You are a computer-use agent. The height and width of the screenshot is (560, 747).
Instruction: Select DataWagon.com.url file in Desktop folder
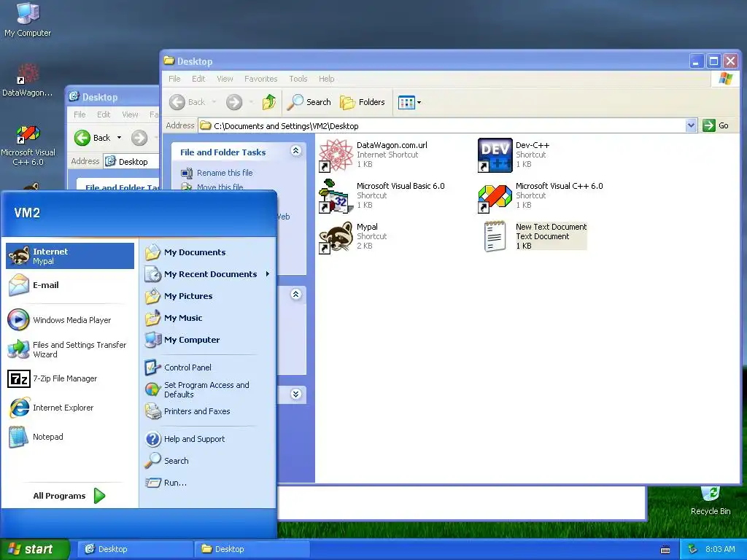click(x=373, y=155)
